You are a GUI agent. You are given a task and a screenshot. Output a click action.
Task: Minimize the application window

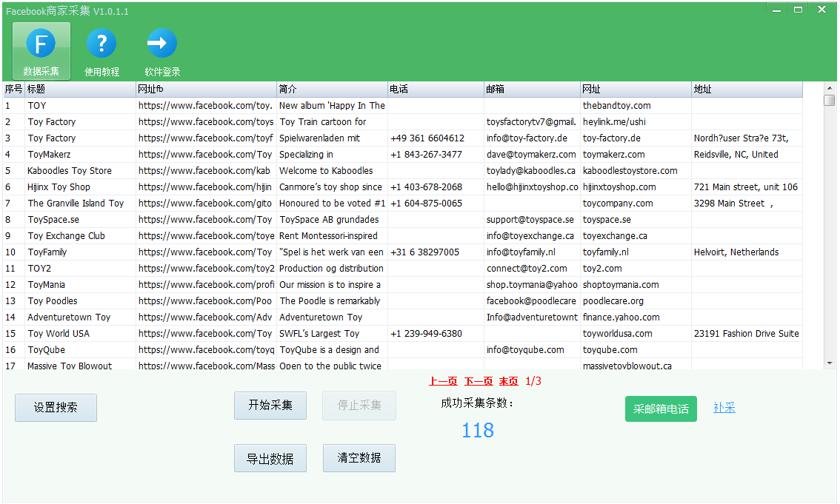coord(776,10)
